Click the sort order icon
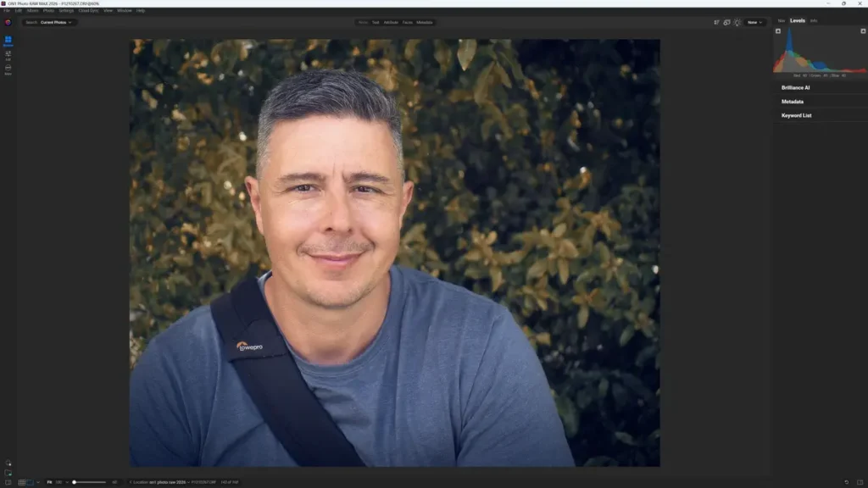This screenshot has height=488, width=868. pos(716,22)
